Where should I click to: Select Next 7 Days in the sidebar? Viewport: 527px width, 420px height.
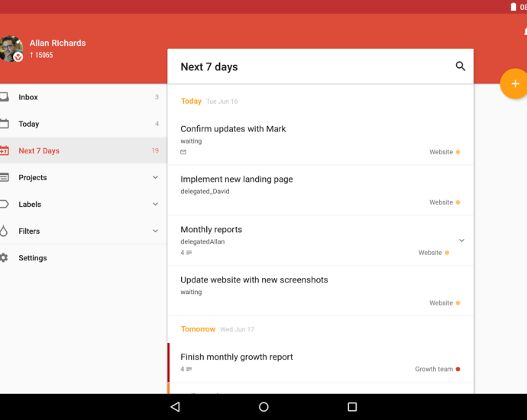tap(83, 150)
